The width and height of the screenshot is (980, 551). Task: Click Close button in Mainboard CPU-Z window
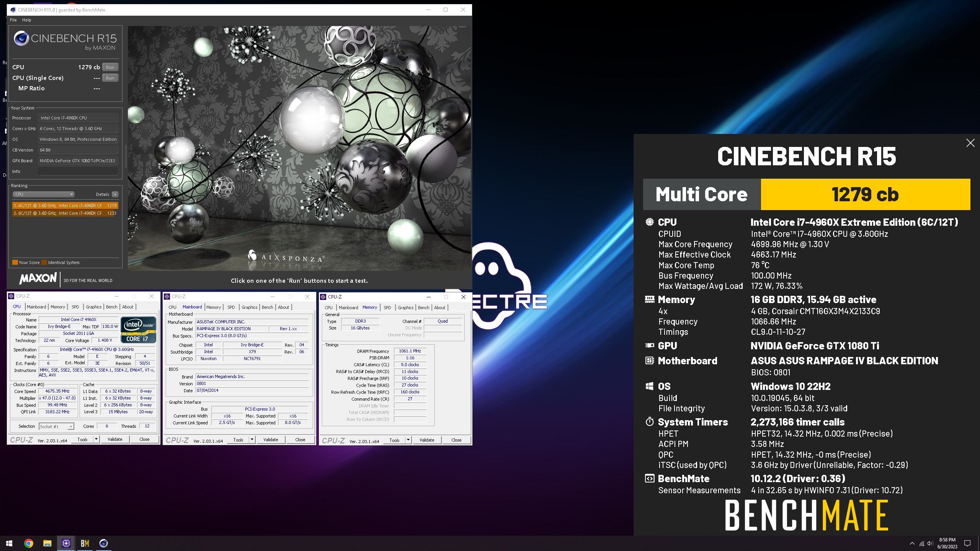(300, 440)
